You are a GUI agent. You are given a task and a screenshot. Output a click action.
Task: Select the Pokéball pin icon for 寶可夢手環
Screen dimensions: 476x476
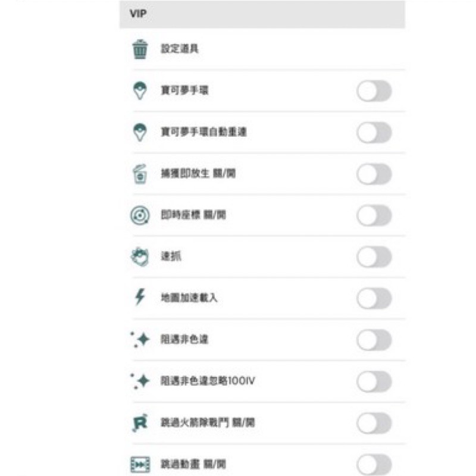tap(139, 90)
